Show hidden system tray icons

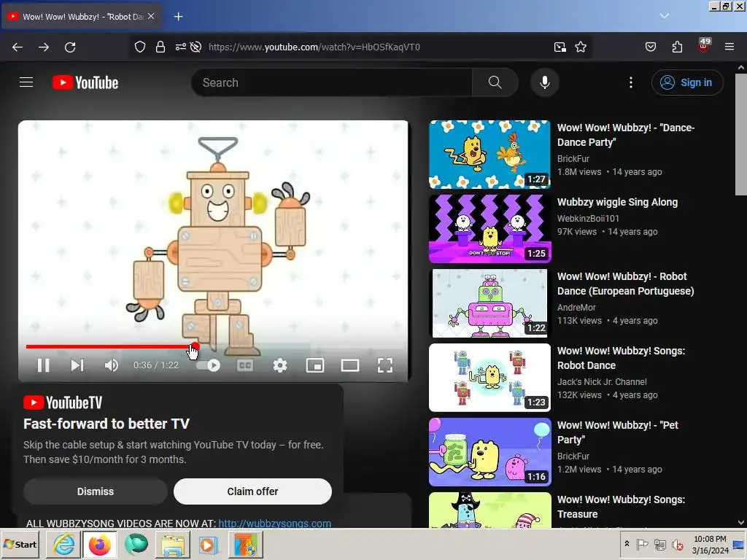point(627,544)
